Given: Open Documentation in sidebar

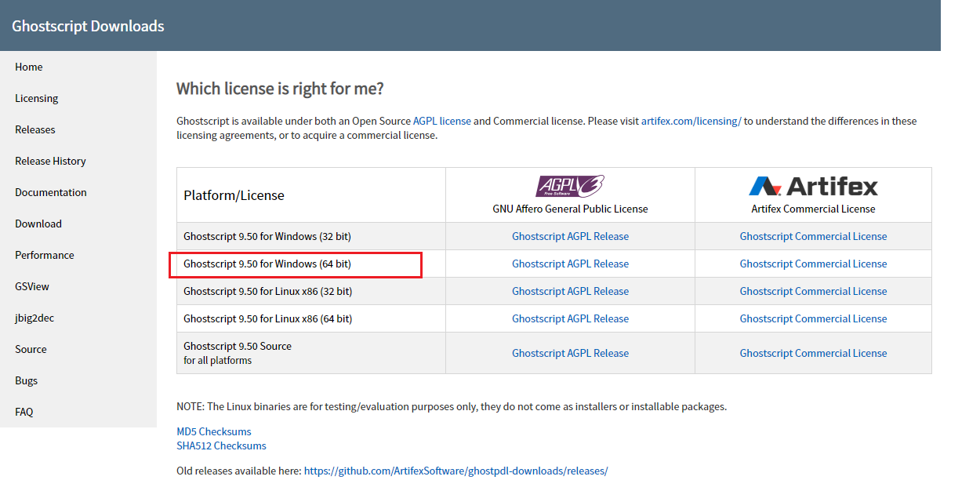Looking at the screenshot, I should (51, 192).
